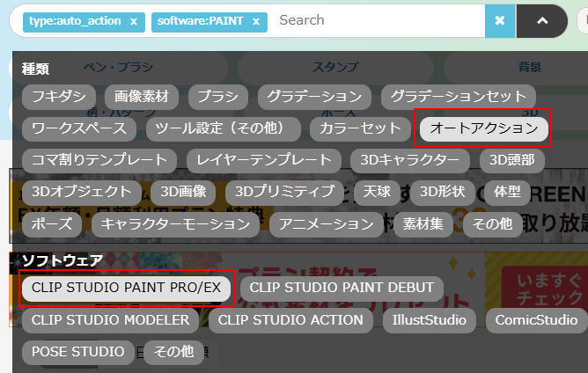Select CLIP STUDIO ACTION software filter
The height and width of the screenshot is (373, 588).
(290, 320)
